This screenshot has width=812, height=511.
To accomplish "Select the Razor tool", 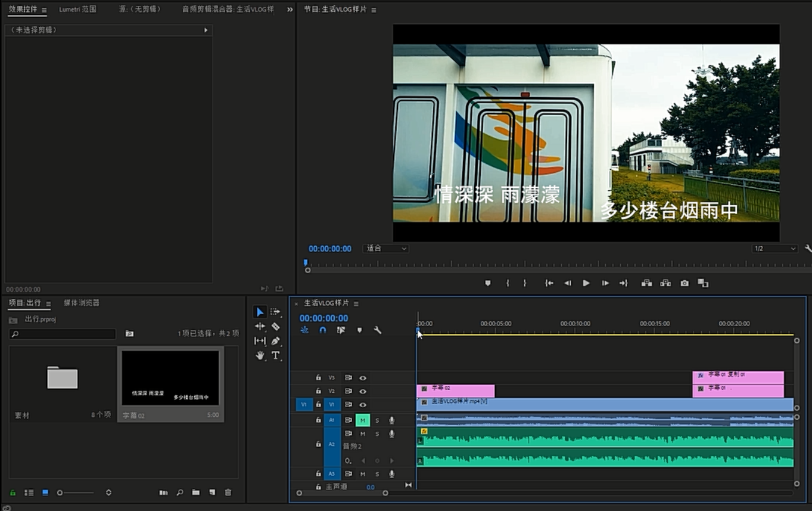I will tap(275, 326).
